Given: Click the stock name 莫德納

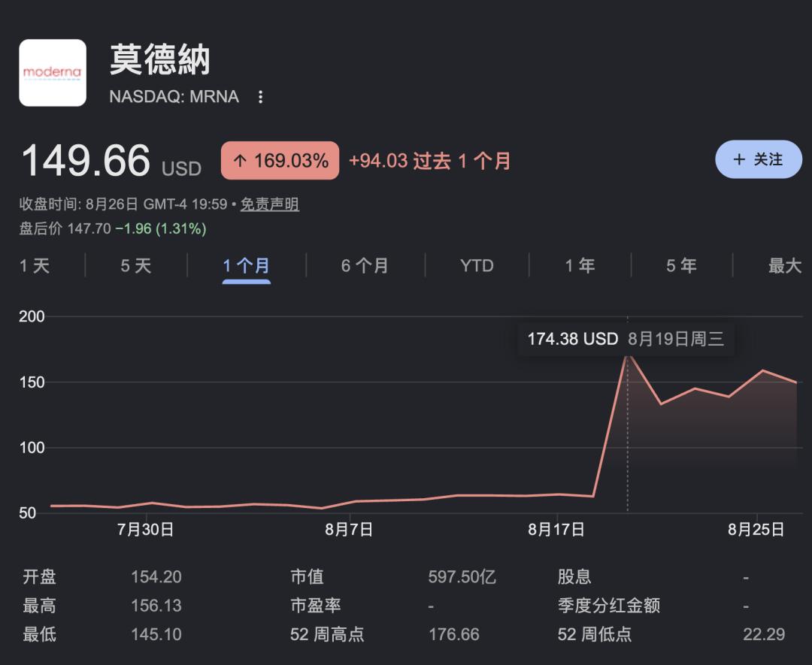Looking at the screenshot, I should pyautogui.click(x=159, y=60).
